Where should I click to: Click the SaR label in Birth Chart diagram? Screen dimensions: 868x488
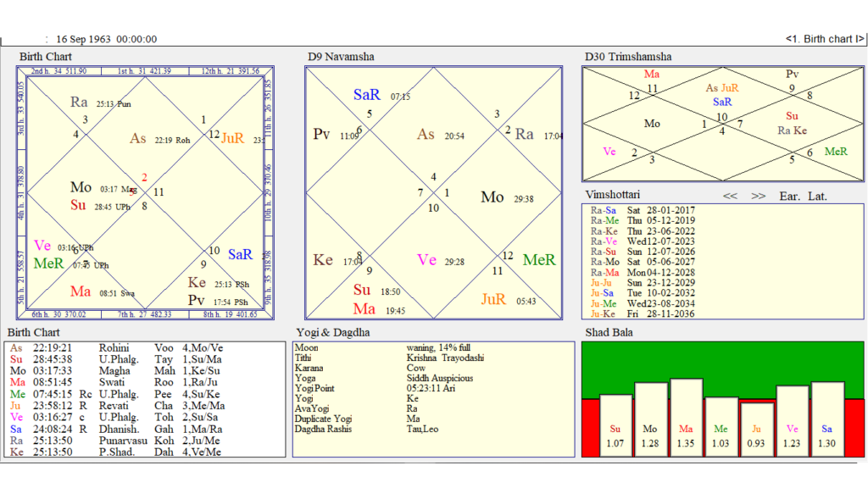(240, 254)
